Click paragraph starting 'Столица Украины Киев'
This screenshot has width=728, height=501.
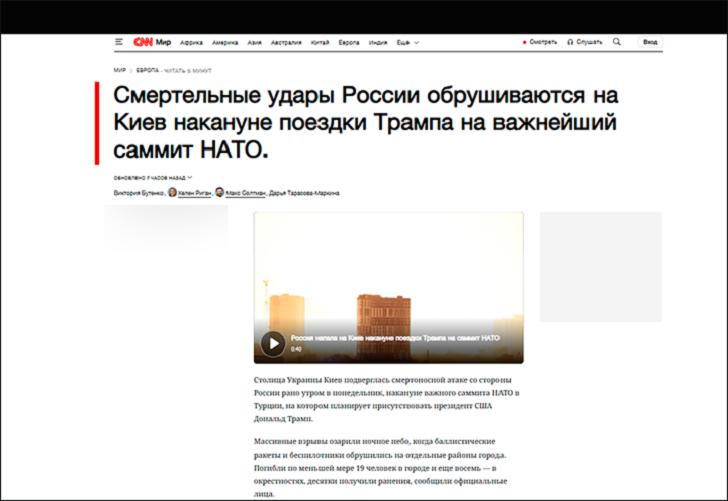tap(386, 399)
